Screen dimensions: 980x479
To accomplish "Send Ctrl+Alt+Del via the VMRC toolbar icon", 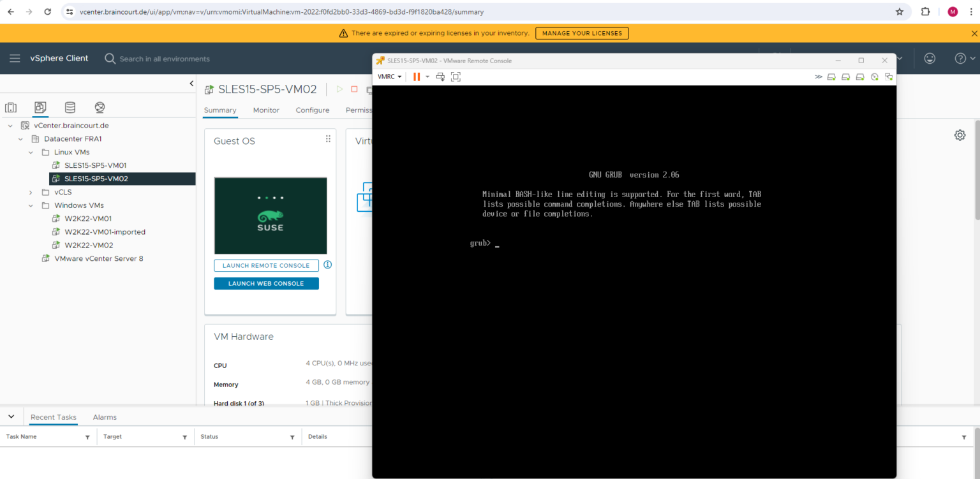I will 440,77.
